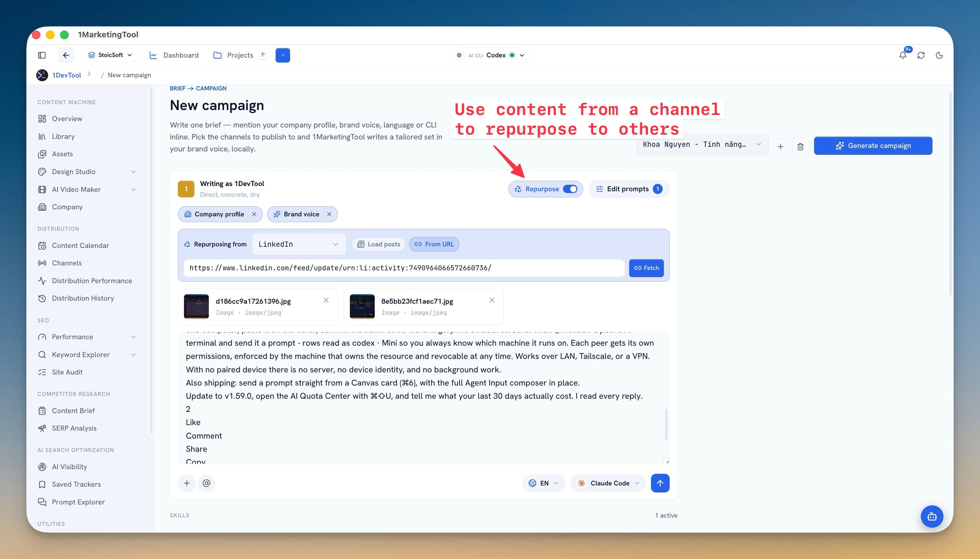Click the back arrow button

(x=66, y=55)
